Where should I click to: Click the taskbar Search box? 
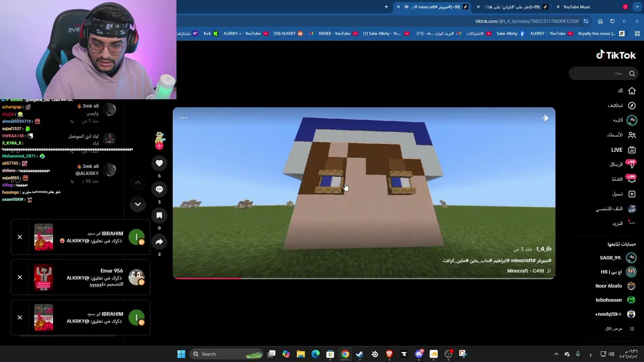[x=227, y=354]
